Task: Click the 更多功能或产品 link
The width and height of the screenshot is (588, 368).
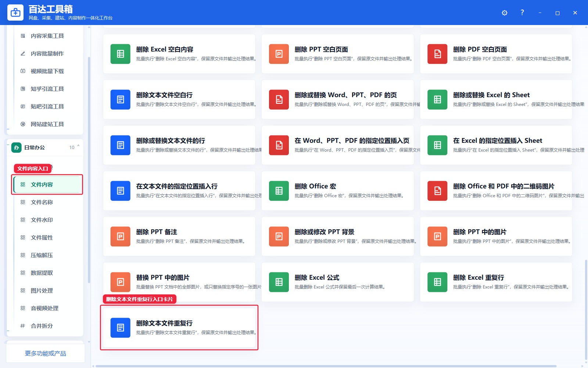Action: tap(46, 354)
